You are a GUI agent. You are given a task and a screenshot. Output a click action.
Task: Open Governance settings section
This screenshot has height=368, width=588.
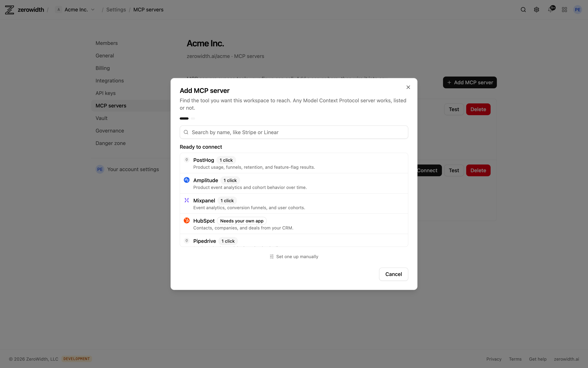(110, 131)
